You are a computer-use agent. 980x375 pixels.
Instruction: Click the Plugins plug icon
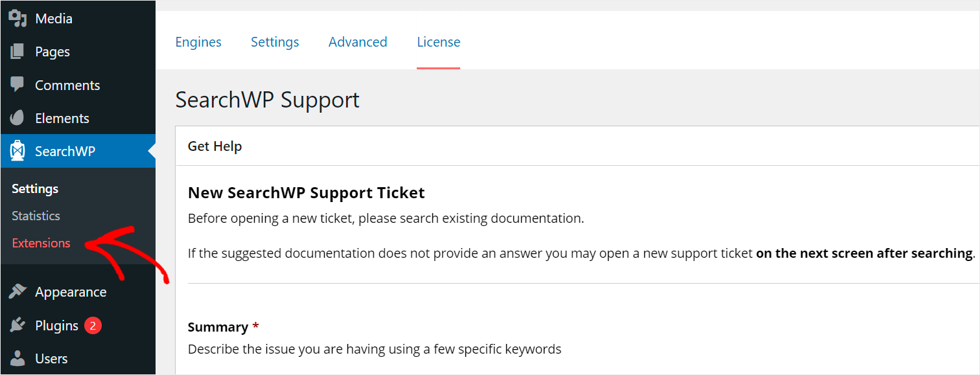click(17, 325)
